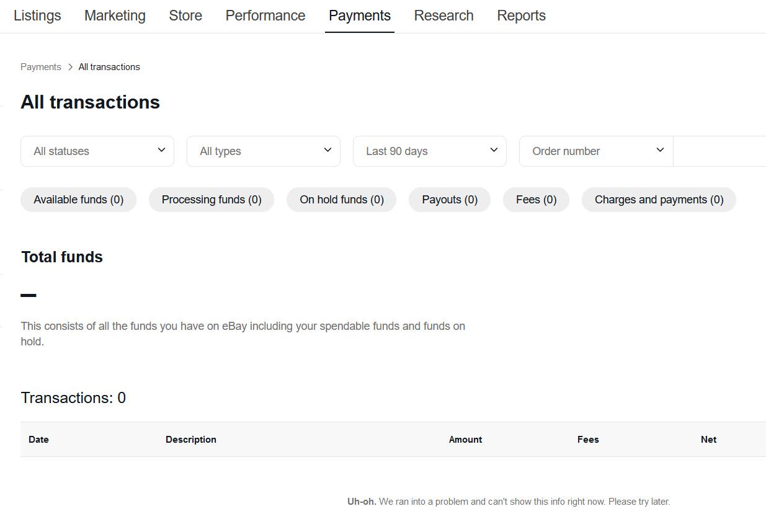Screen dimensions: 766x532
Task: Open the Research tab
Action: (x=443, y=16)
